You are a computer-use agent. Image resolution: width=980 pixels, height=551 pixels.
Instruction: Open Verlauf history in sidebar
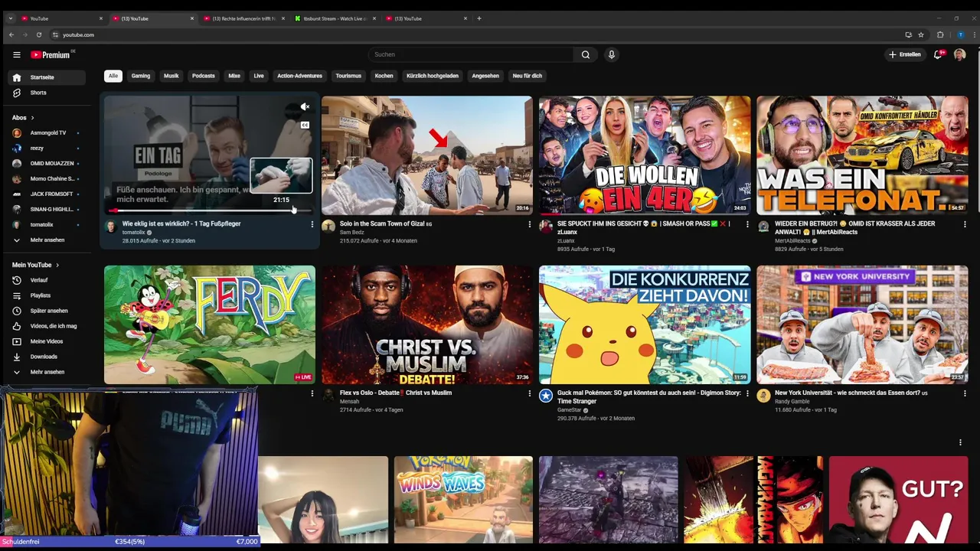47,280
